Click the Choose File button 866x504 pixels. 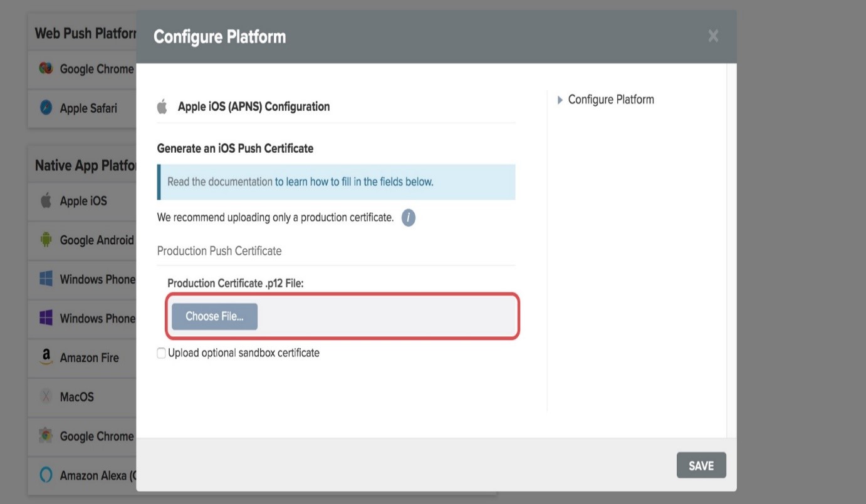pos(214,316)
